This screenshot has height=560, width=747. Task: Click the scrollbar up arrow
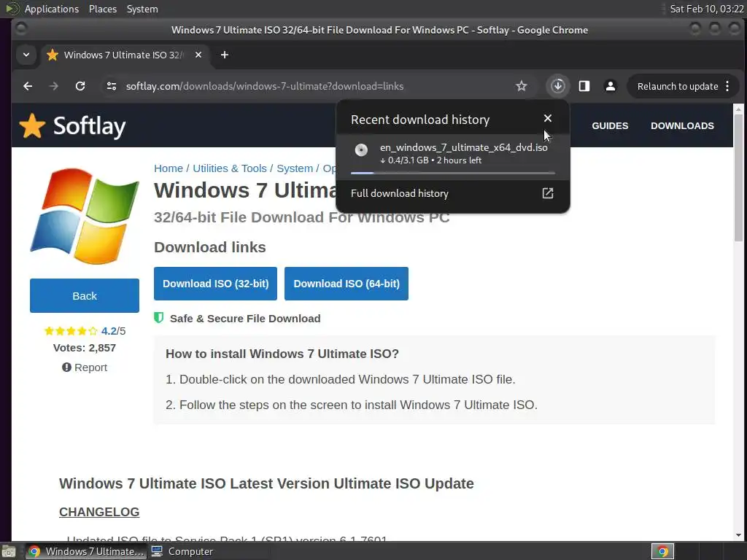coord(738,109)
